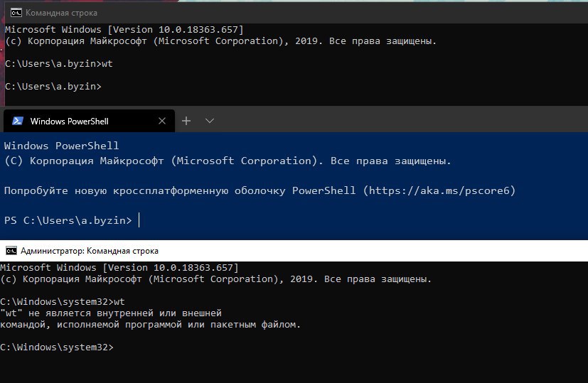Click the Командная строка title bar text
This screenshot has width=588, height=383.
tap(61, 13)
